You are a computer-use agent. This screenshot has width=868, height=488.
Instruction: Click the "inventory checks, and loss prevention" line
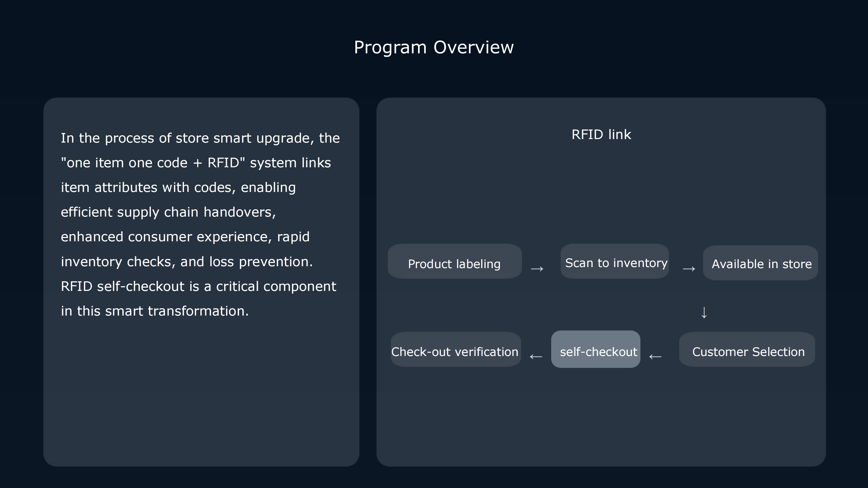pyautogui.click(x=187, y=262)
